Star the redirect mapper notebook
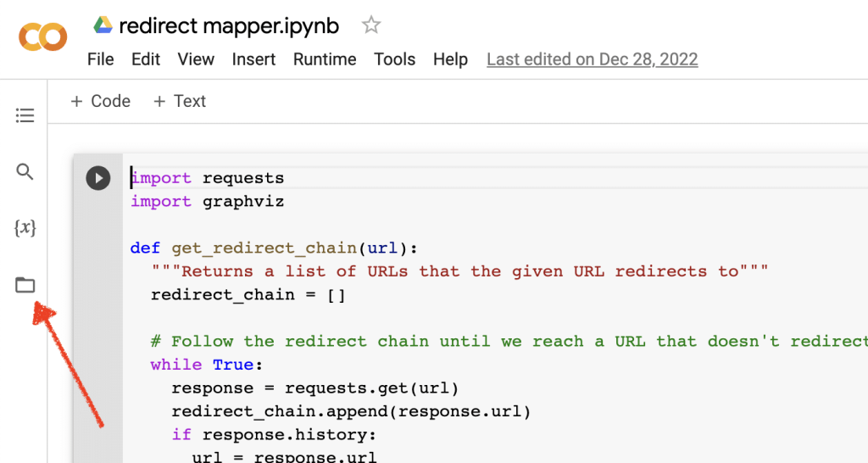The image size is (868, 463). point(371,25)
